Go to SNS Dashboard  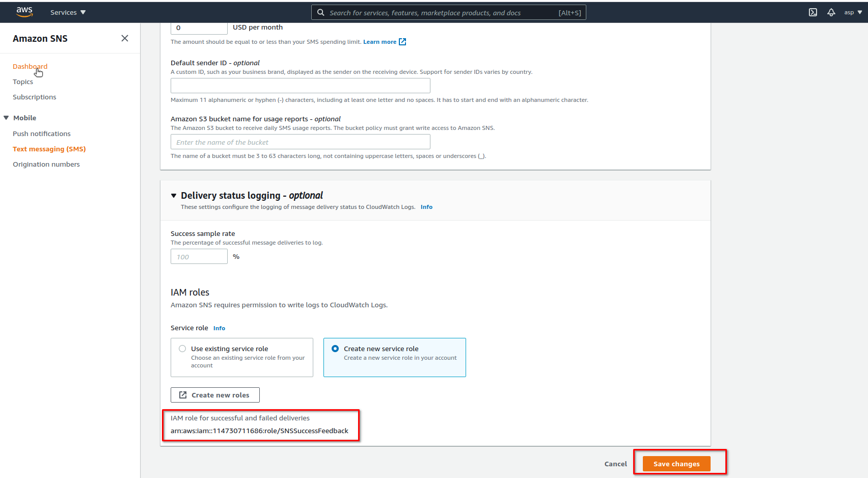click(x=30, y=66)
